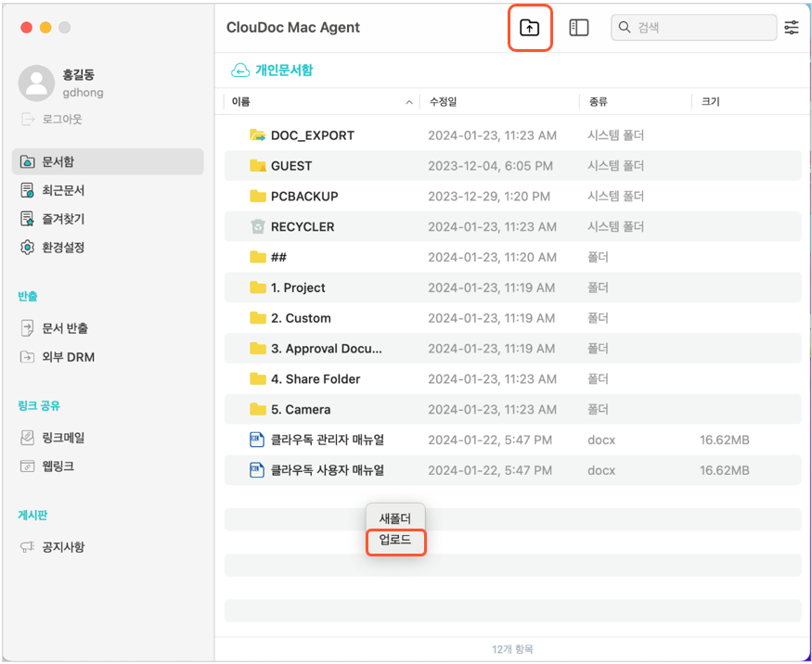The width and height of the screenshot is (812, 664).
Task: Click the ## folder icon
Action: point(257,257)
